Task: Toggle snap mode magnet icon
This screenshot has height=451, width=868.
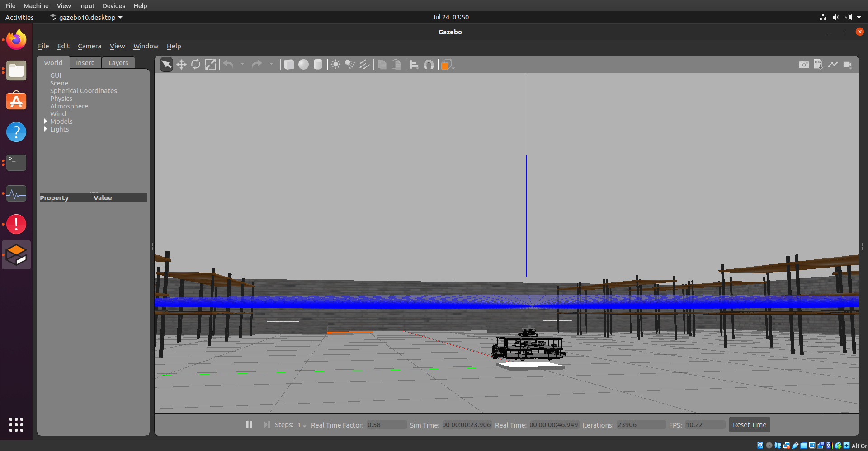Action: coord(429,65)
